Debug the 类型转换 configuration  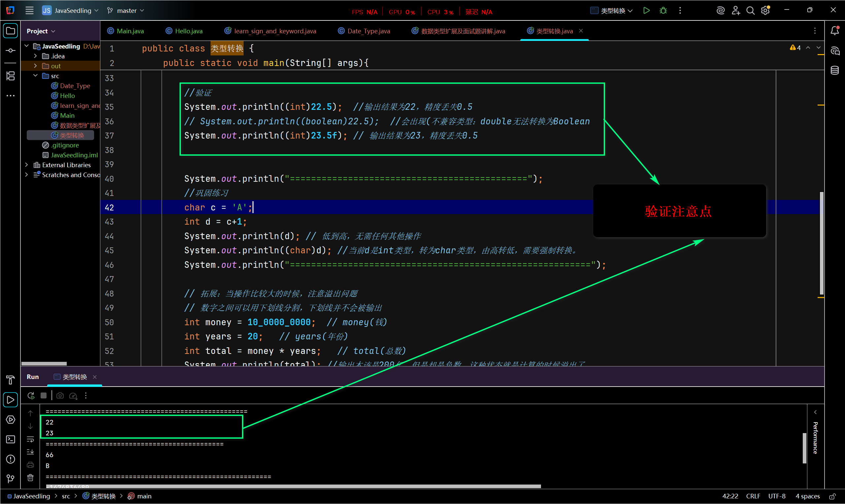[x=663, y=11]
